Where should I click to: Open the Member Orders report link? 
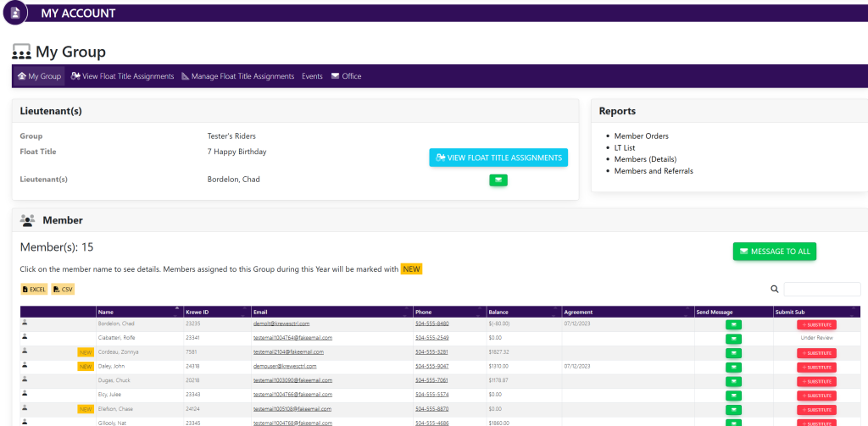coord(642,136)
